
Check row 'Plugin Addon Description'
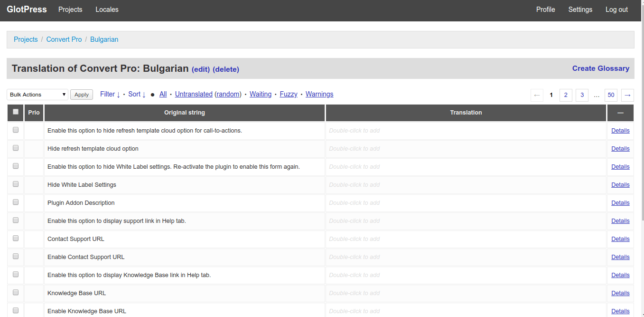click(x=16, y=202)
